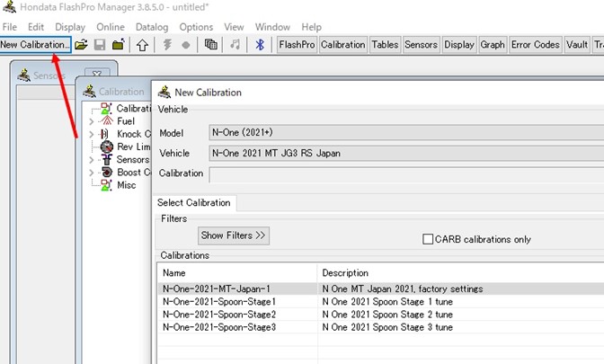Image resolution: width=604 pixels, height=364 pixels.
Task: Click the record circle toolbar icon
Action: tap(186, 45)
